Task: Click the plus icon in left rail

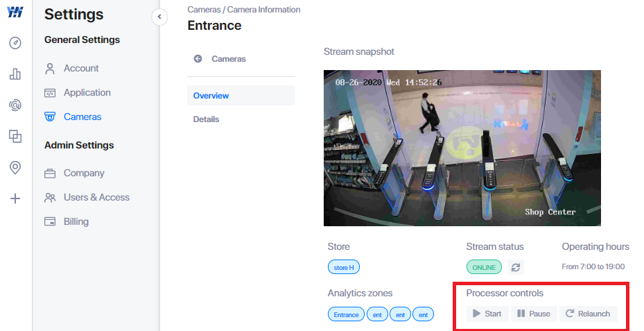Action: [x=15, y=198]
